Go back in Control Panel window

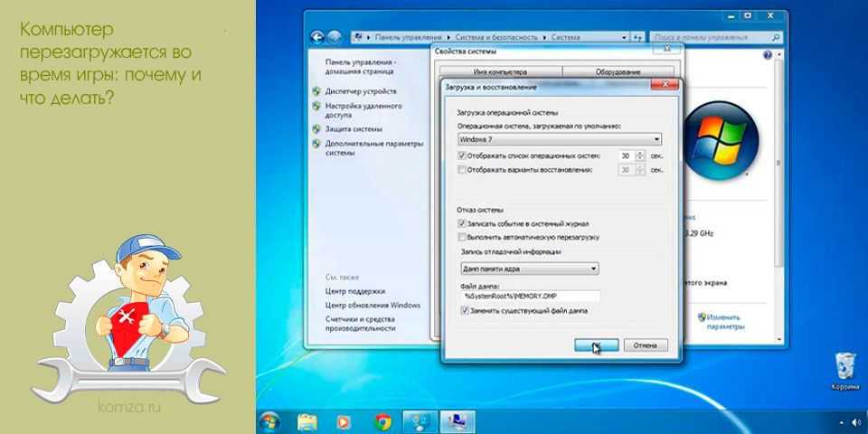[317, 37]
